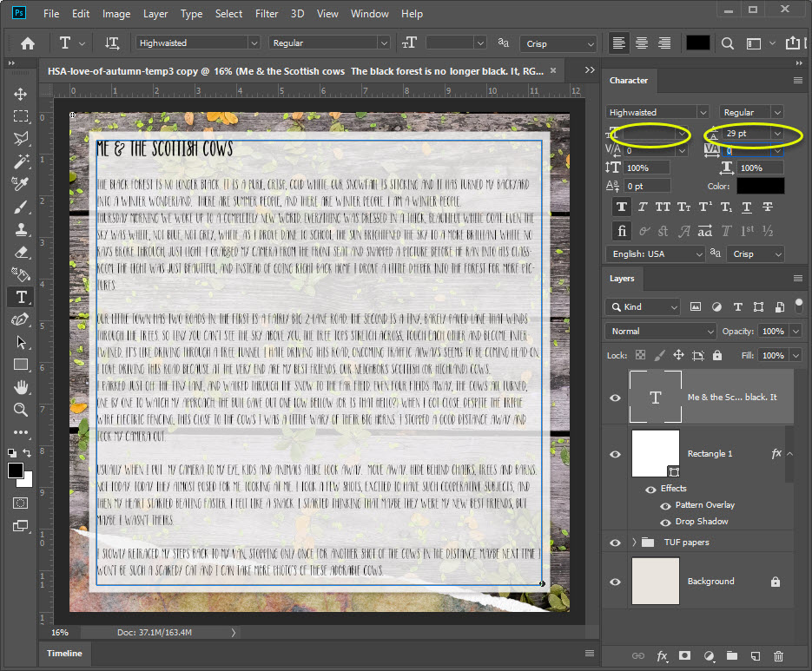Open the font family dropdown in options bar
812x671 pixels.
pos(254,43)
